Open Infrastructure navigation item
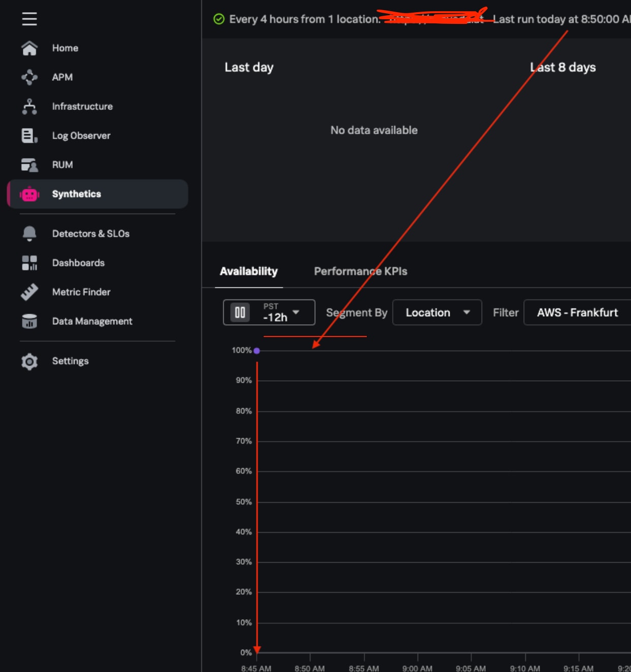 click(82, 106)
